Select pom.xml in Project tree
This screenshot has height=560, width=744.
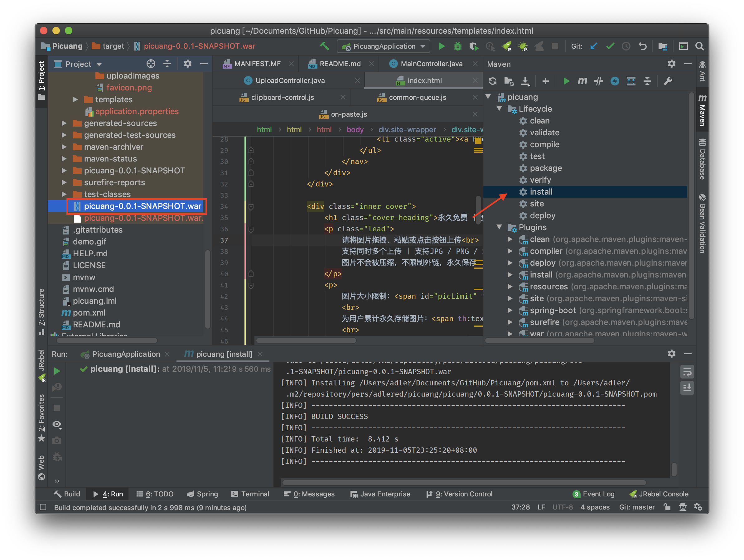pyautogui.click(x=89, y=313)
